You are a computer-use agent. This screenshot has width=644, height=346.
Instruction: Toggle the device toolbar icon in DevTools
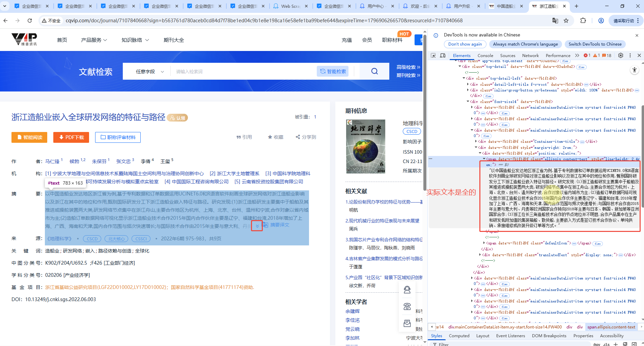coord(443,55)
